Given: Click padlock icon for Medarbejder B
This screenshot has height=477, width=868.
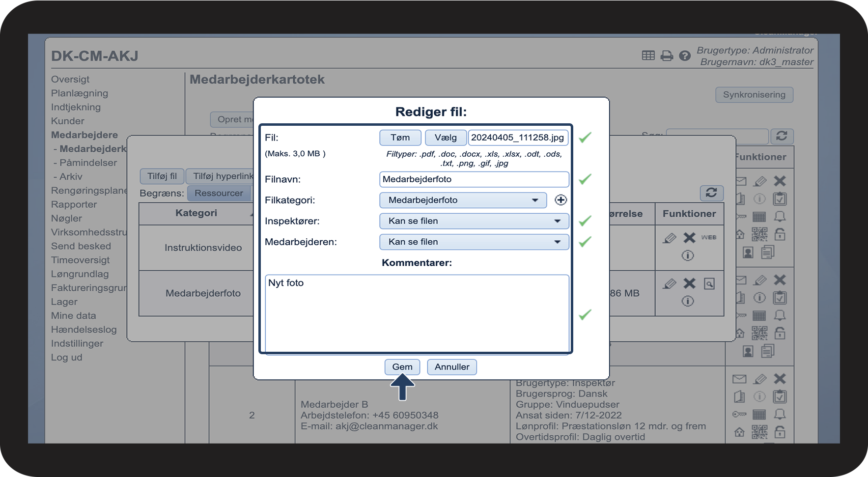Looking at the screenshot, I should (780, 432).
